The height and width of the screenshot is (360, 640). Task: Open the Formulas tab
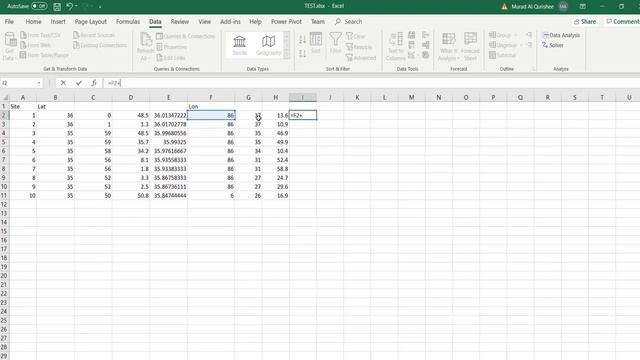pyautogui.click(x=128, y=22)
